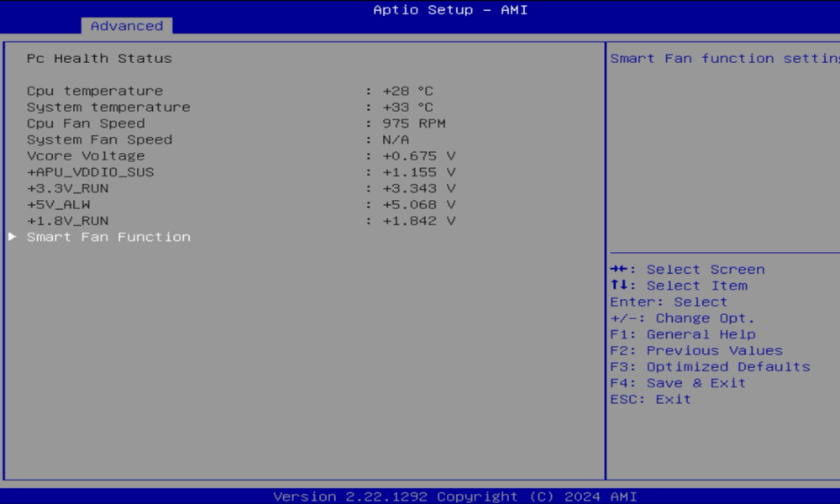Click the +3.3V_RUN voltage value

coord(418,188)
